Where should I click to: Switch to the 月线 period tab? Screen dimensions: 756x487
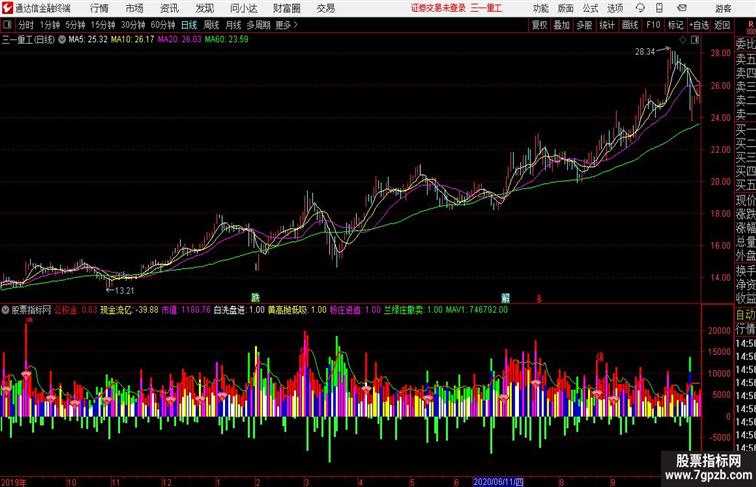[x=233, y=25]
